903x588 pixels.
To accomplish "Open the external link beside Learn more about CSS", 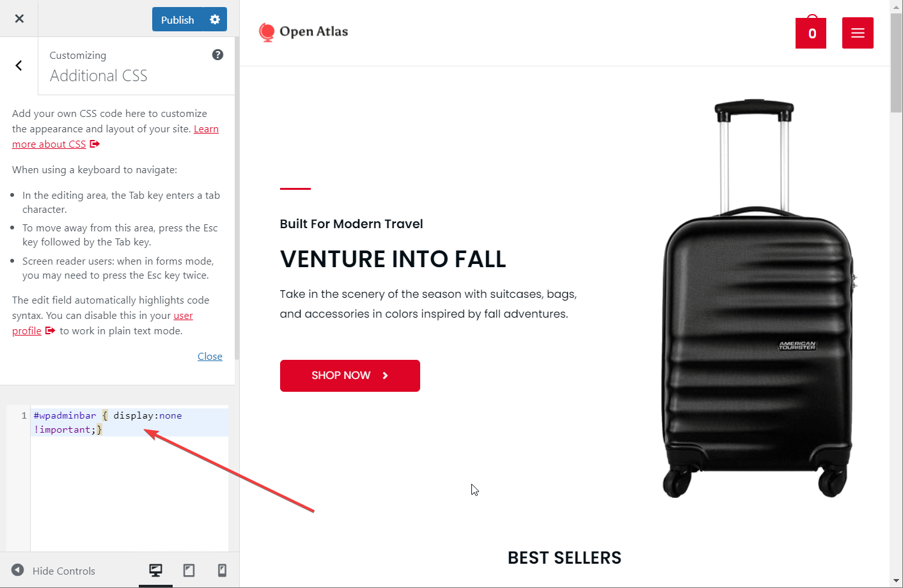I will point(95,144).
